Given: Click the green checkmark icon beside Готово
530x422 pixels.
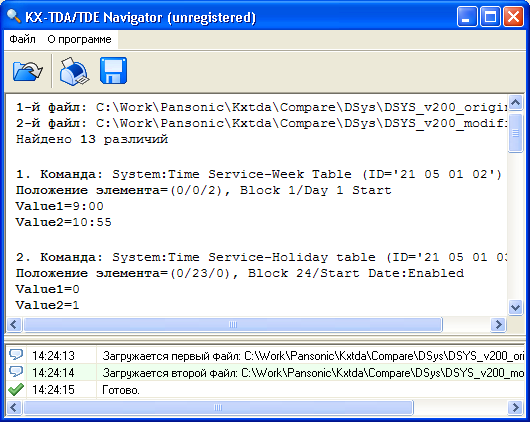Looking at the screenshot, I should click(16, 390).
